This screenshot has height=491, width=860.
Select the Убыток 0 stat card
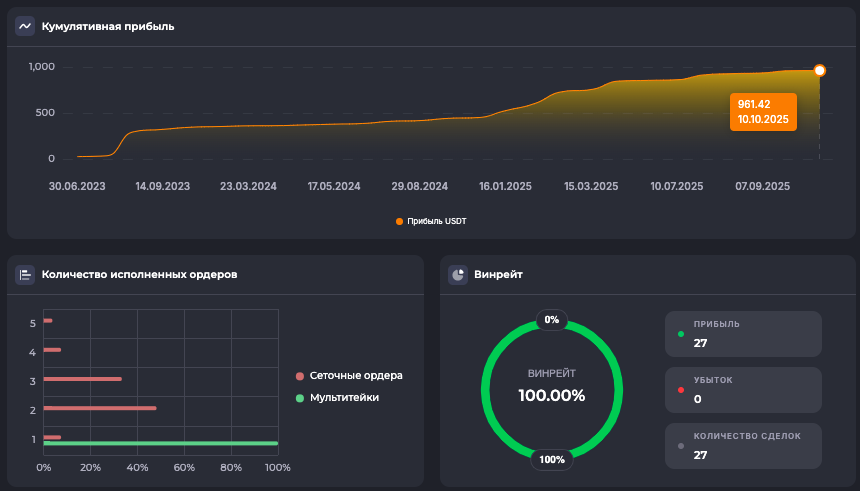[x=744, y=390]
